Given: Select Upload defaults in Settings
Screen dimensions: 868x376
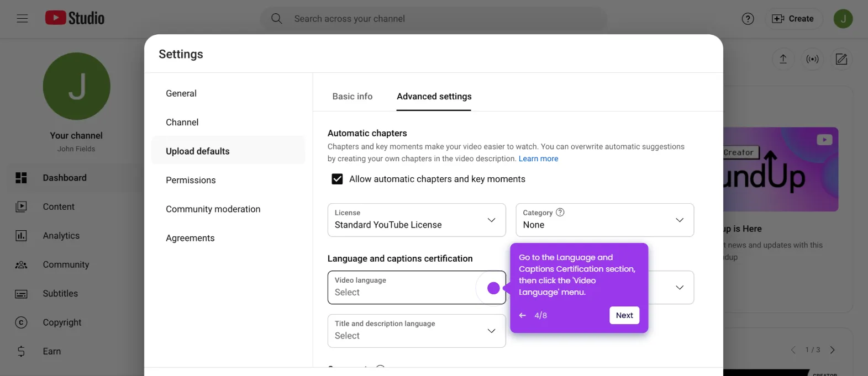Looking at the screenshot, I should click(x=228, y=151).
